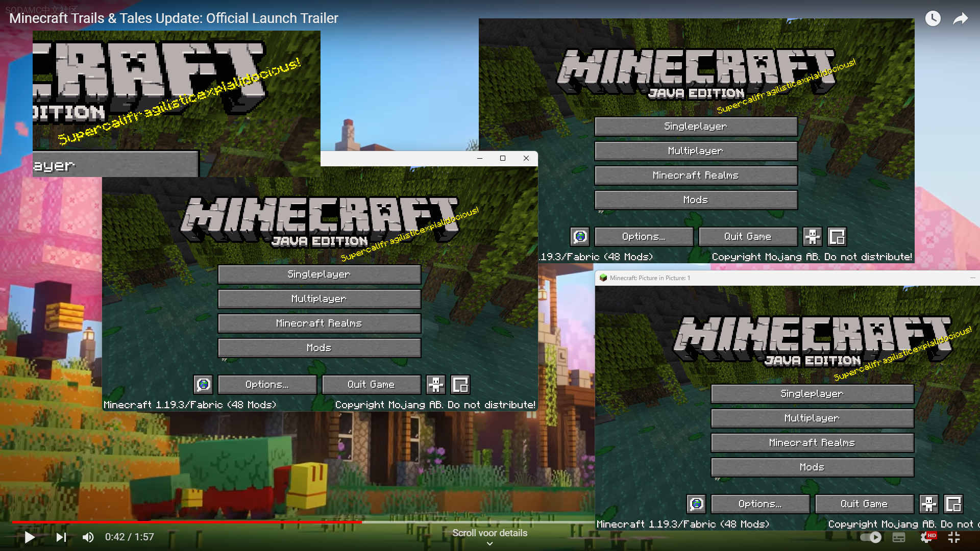Screen dimensions: 980x551
Task: Open Options... in the center window
Action: click(x=267, y=385)
